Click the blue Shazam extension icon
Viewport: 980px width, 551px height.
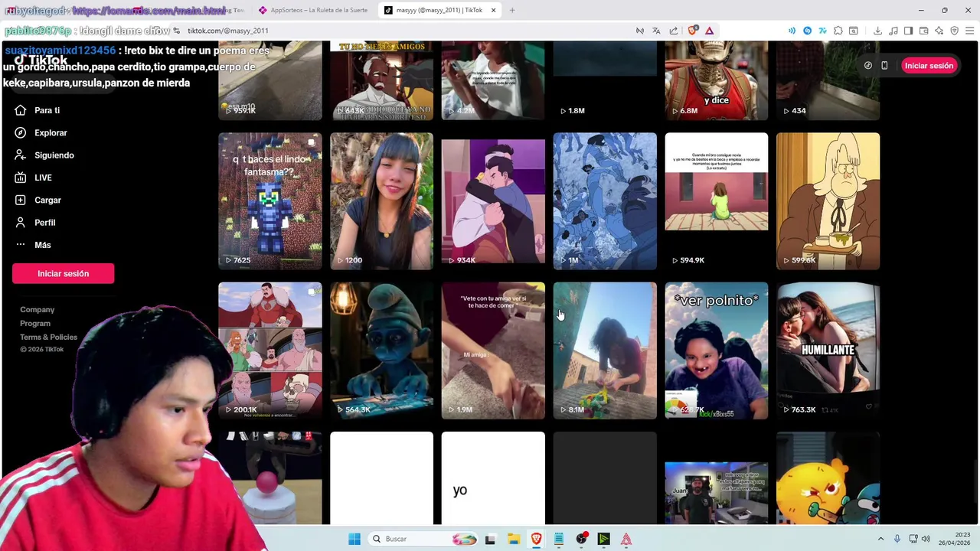(x=807, y=31)
